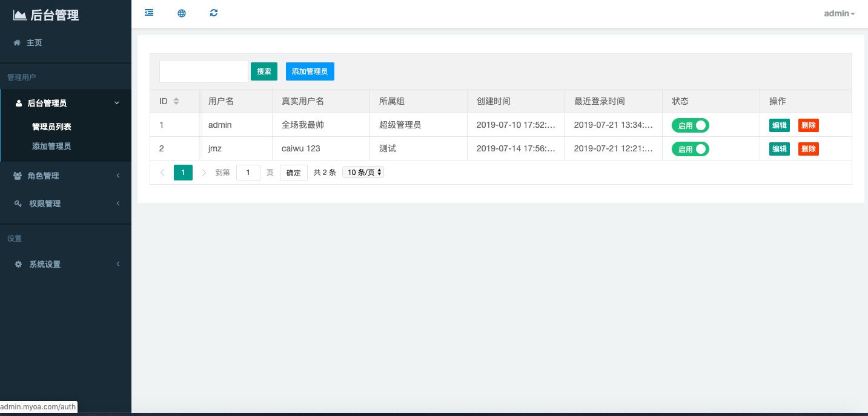Collapse the 后台管理员 menu chevron
Viewport: 868px width, 416px height.
pos(117,104)
